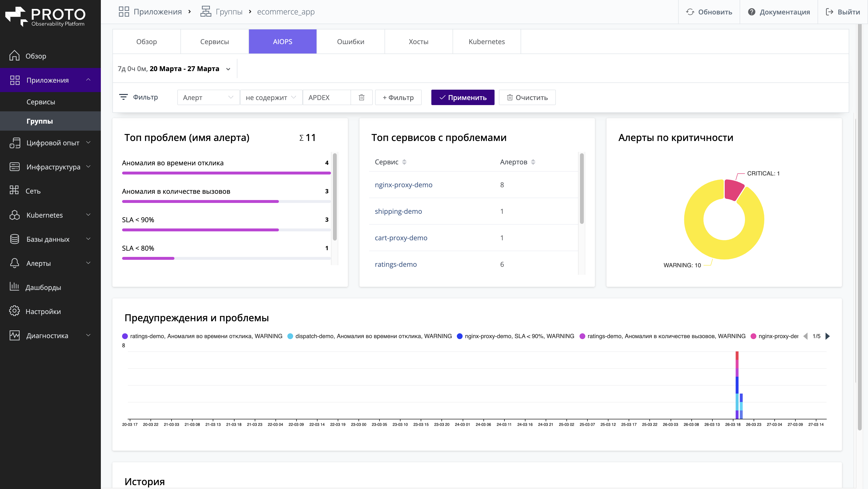Click the logout icon next to Выйти
This screenshot has height=489, width=868.
(829, 12)
